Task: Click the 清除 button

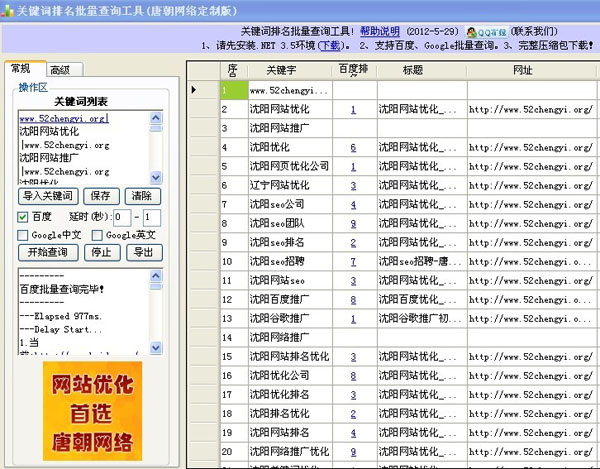Action: click(x=142, y=196)
